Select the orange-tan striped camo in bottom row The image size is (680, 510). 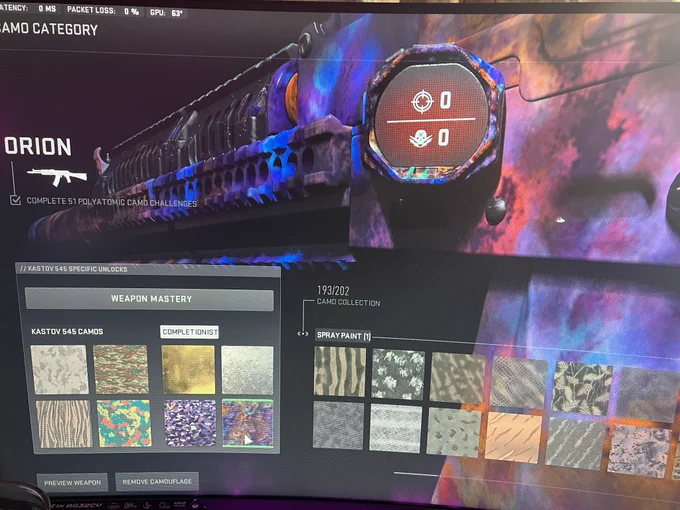(x=513, y=437)
